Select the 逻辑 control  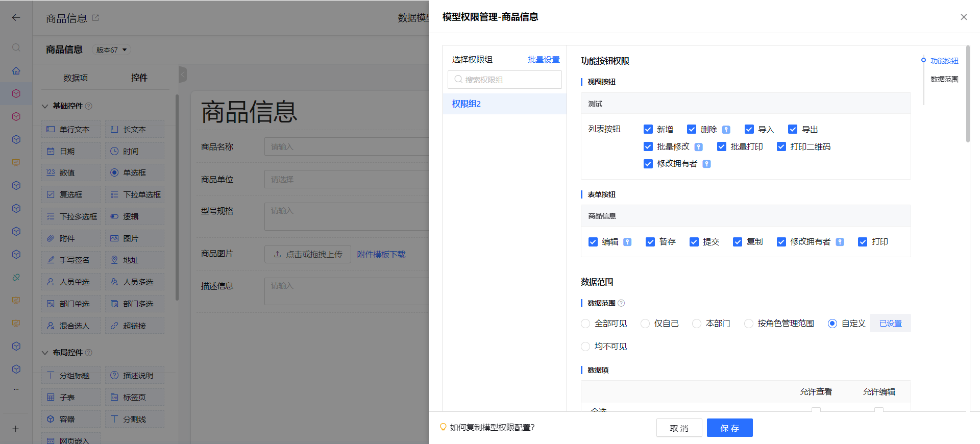click(135, 216)
